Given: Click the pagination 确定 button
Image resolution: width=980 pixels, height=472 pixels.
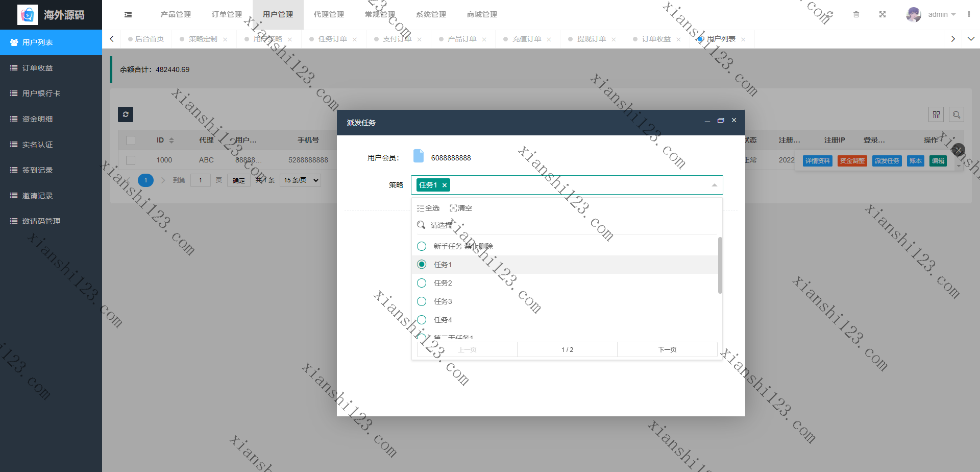Looking at the screenshot, I should [239, 180].
